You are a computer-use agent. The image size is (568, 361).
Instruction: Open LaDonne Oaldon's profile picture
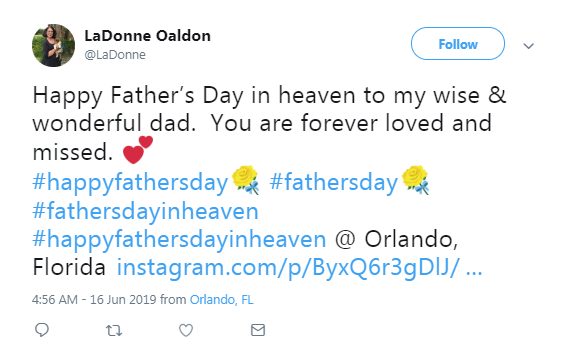click(54, 46)
